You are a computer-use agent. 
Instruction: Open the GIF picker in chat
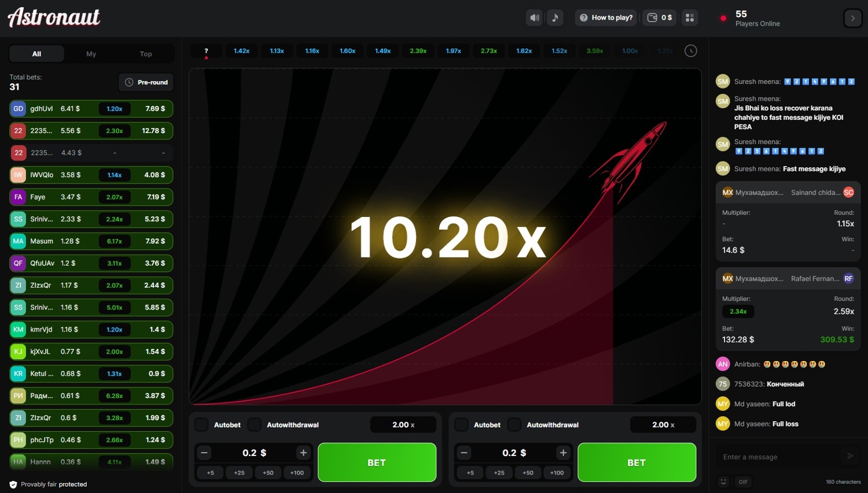(743, 481)
